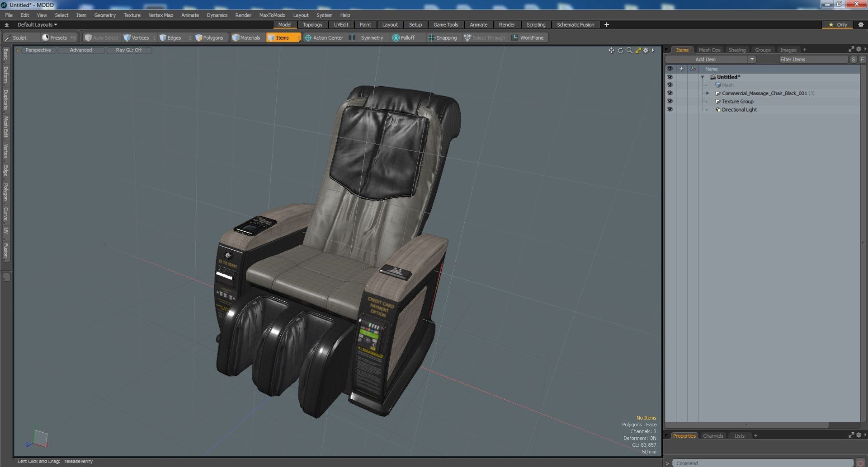Viewport: 868px width, 467px height.
Task: Hide Commercial_Massage_Chair_Black_001 item
Action: click(670, 93)
